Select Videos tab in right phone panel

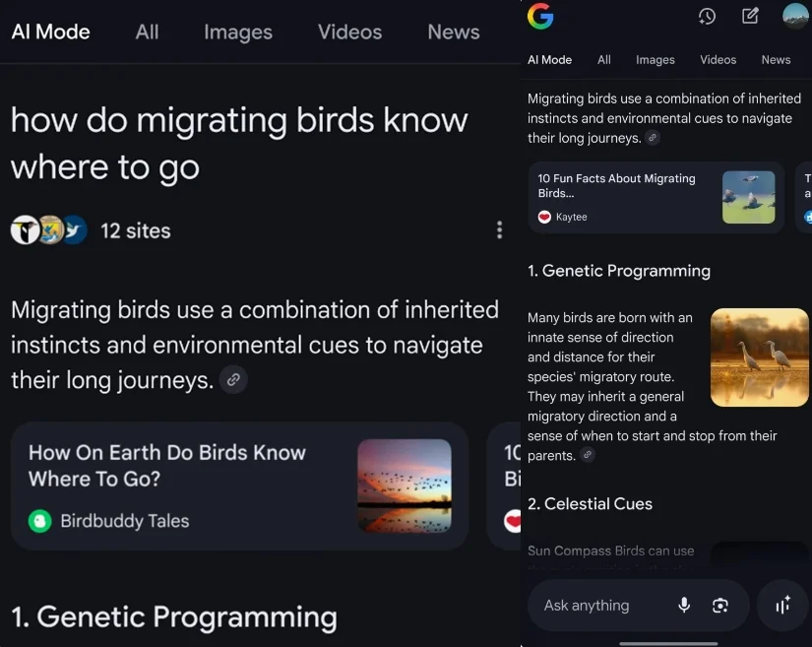(718, 59)
